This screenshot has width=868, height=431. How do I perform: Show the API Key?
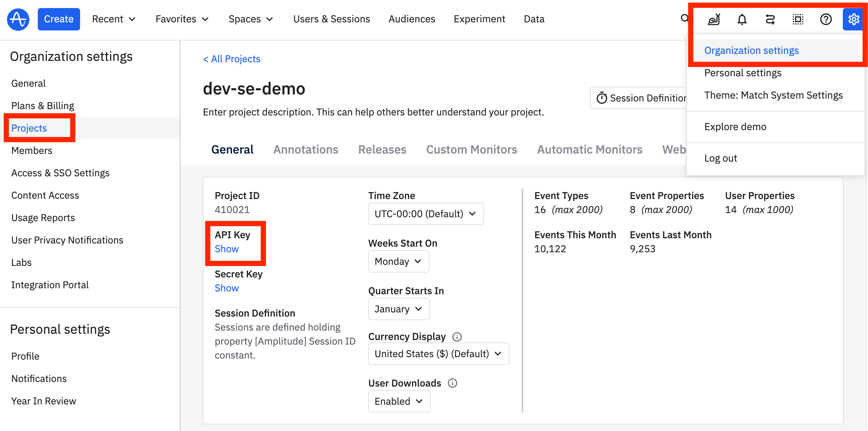227,249
